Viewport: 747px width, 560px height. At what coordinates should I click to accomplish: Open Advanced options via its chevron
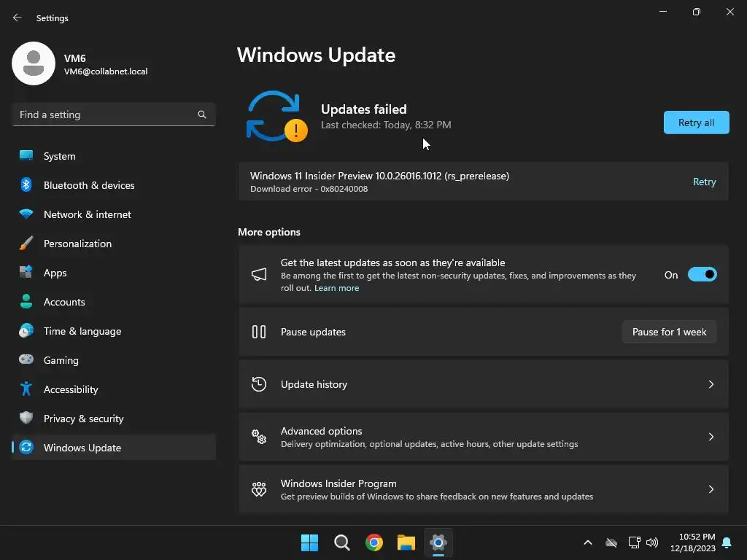[711, 437]
